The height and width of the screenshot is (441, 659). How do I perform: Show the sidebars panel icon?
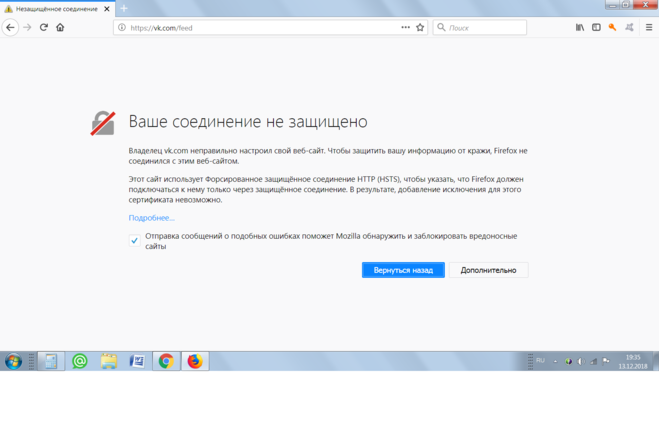point(596,28)
